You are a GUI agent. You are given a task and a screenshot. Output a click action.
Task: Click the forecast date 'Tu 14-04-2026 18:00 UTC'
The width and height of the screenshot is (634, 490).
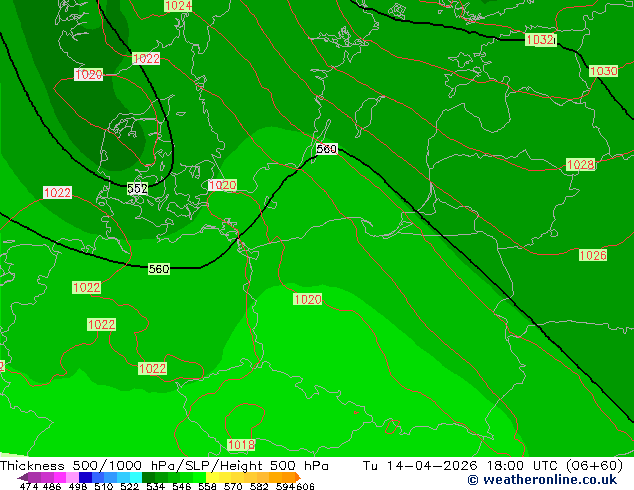coord(460,466)
